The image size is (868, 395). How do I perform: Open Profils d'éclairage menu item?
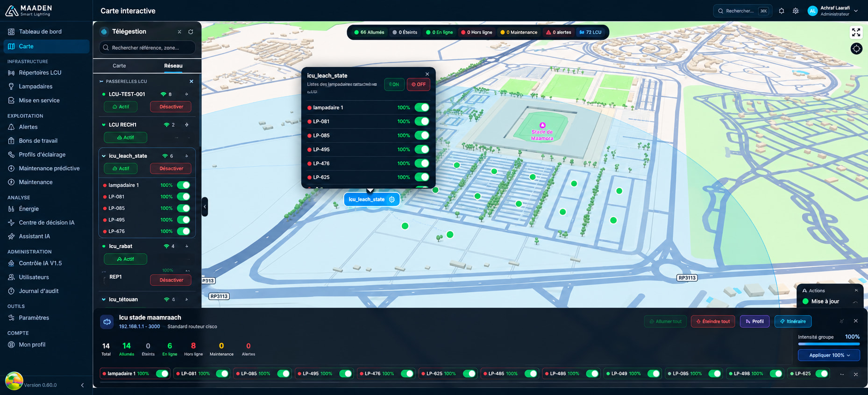(46, 155)
